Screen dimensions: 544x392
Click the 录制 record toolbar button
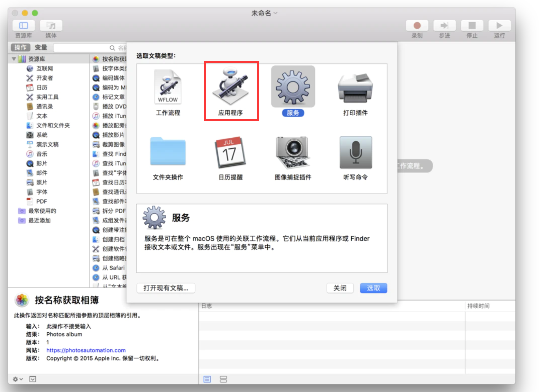pyautogui.click(x=417, y=26)
